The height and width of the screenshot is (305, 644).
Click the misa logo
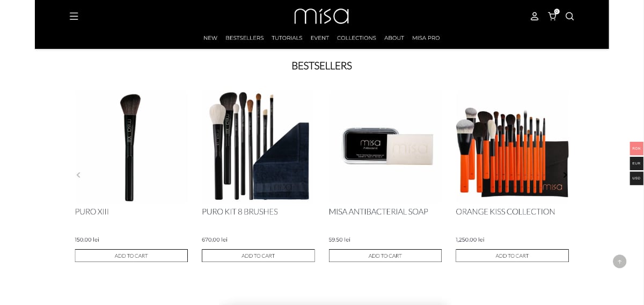tap(321, 16)
